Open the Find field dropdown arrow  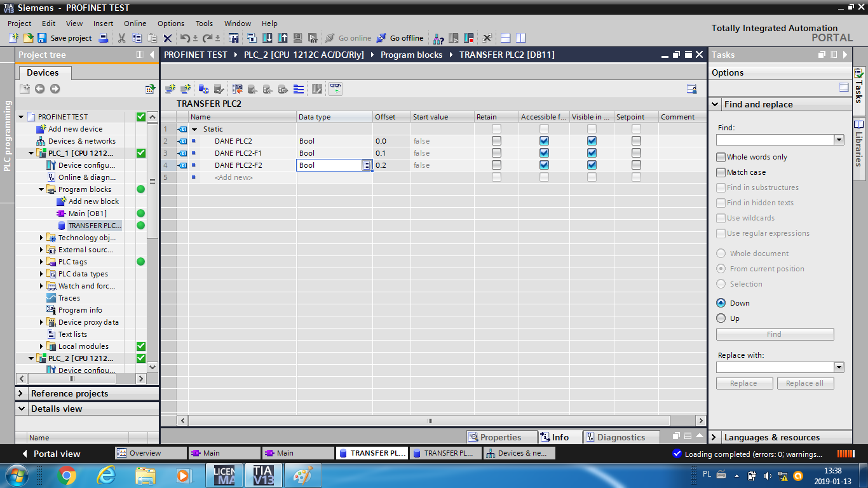coord(839,140)
